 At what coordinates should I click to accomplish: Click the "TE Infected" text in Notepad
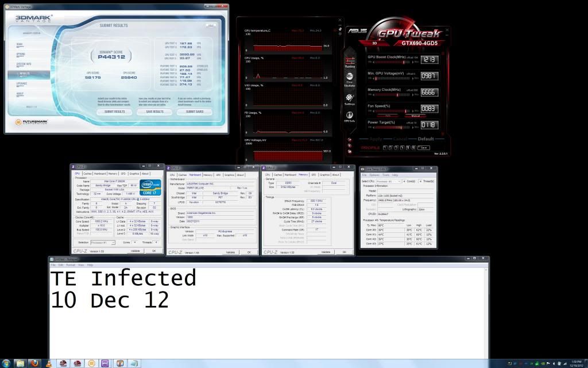(x=123, y=279)
